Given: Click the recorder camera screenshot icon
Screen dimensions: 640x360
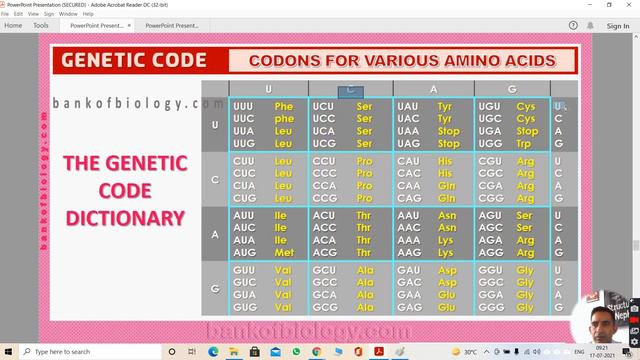Looking at the screenshot, I should [634, 309].
